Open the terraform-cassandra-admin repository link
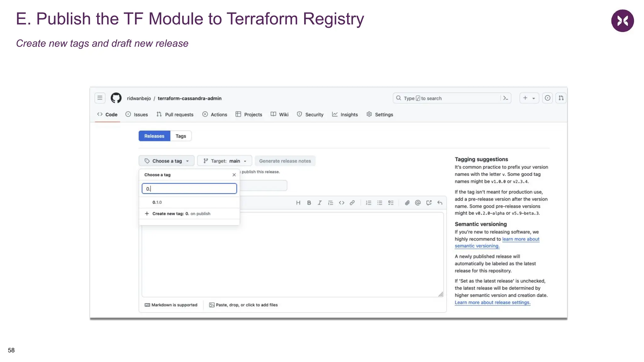 (x=190, y=98)
